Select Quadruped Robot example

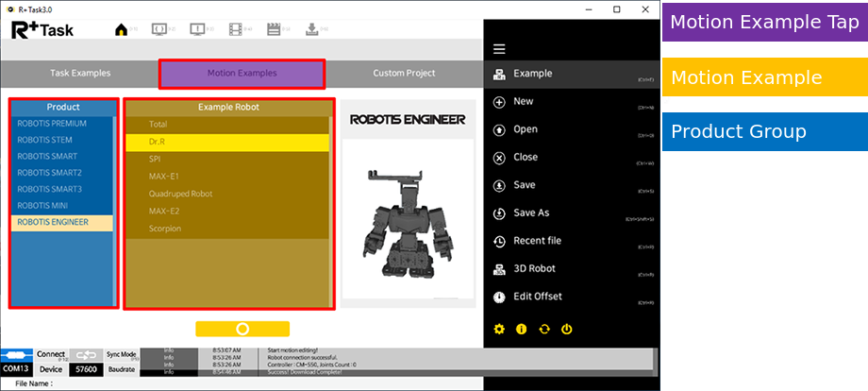[x=227, y=195]
